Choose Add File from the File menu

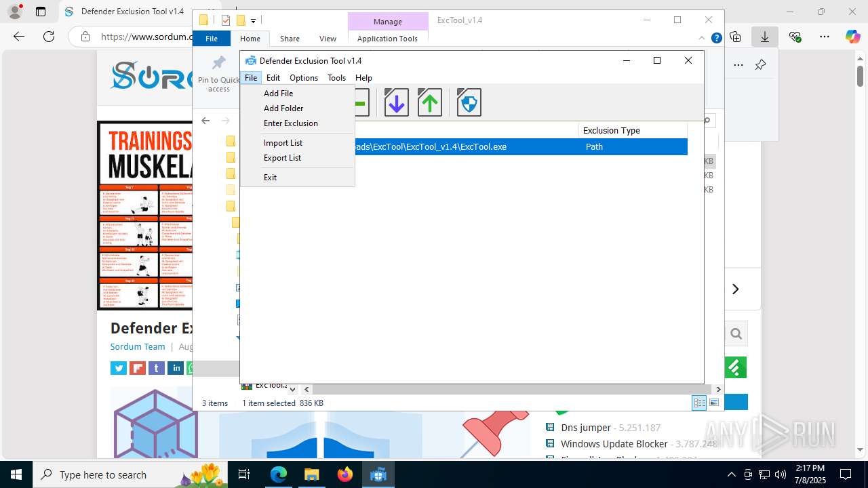click(x=278, y=94)
